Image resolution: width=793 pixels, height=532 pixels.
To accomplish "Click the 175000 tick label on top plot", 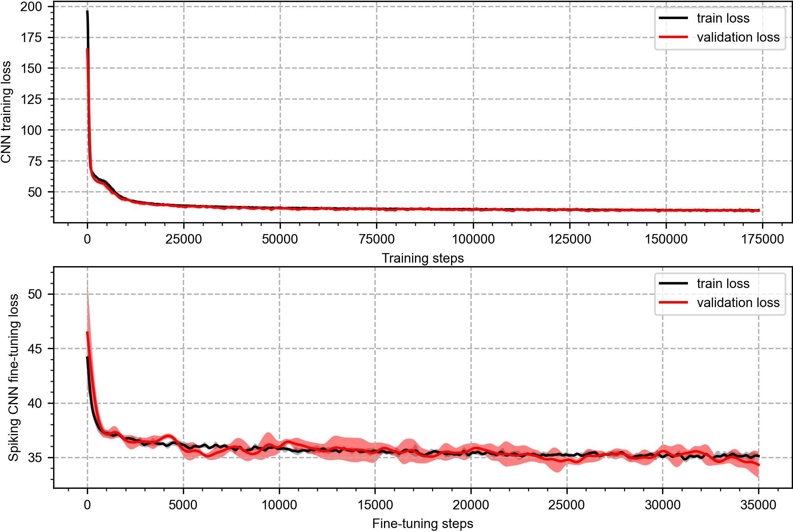I will coord(762,239).
